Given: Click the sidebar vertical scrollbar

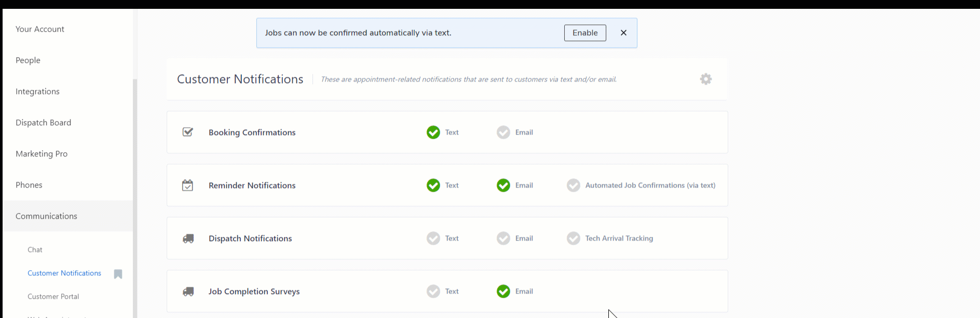Looking at the screenshot, I should coord(135,198).
